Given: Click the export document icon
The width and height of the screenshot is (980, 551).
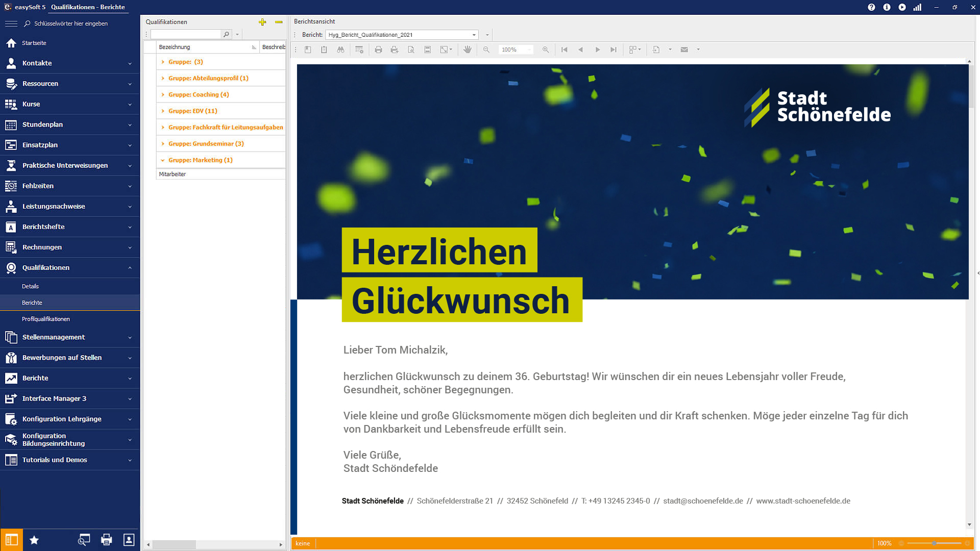Looking at the screenshot, I should pyautogui.click(x=656, y=49).
